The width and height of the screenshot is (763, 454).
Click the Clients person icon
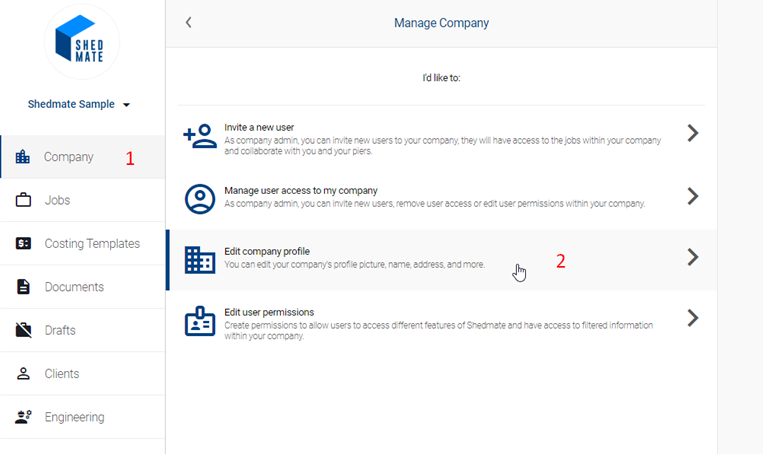[x=23, y=373]
